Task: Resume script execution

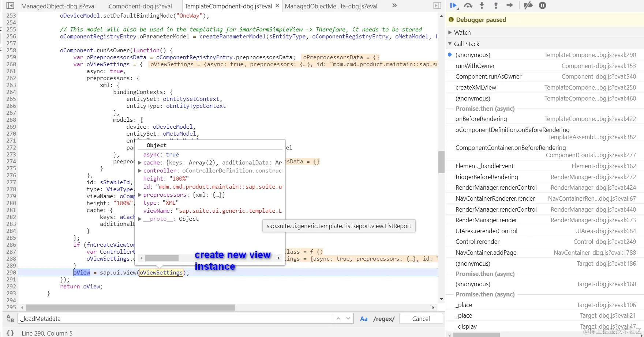Action: pos(454,5)
